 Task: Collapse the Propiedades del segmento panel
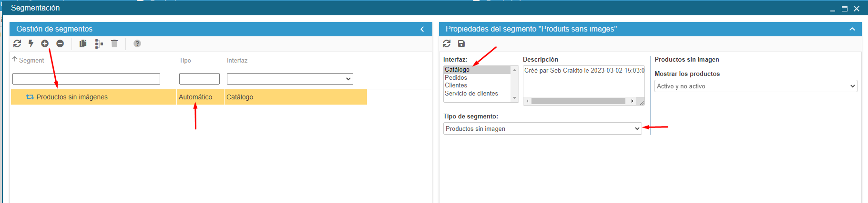pos(852,29)
